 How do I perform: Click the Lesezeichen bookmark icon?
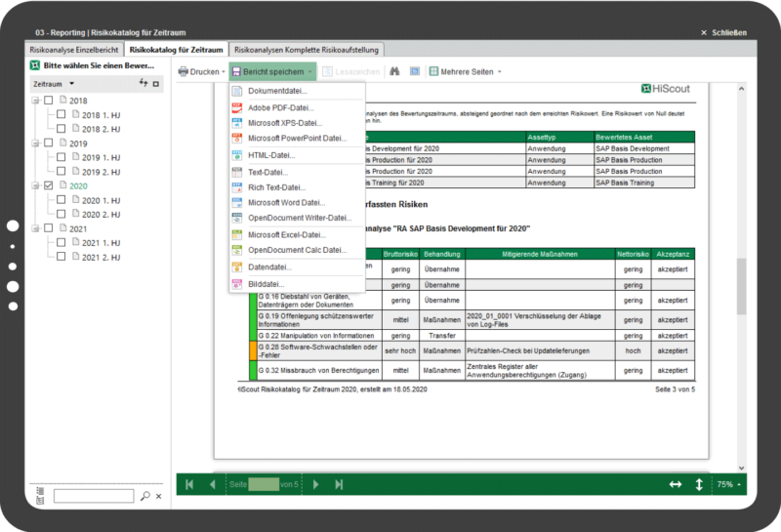[x=327, y=71]
